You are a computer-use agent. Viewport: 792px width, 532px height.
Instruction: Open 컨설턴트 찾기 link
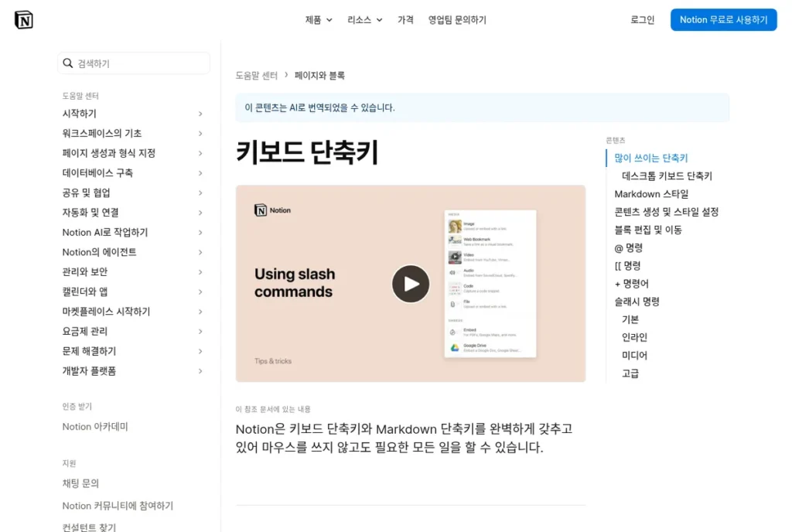[89, 527]
